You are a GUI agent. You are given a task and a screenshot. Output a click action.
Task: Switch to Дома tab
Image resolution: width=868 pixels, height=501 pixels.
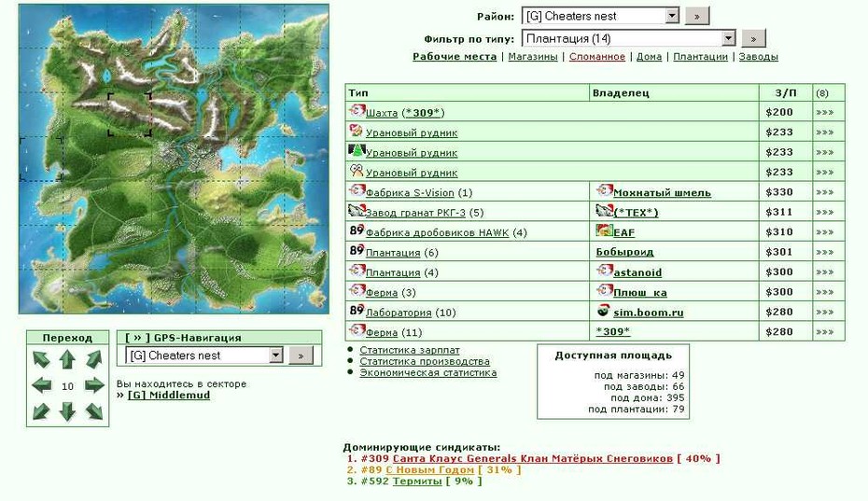click(649, 57)
